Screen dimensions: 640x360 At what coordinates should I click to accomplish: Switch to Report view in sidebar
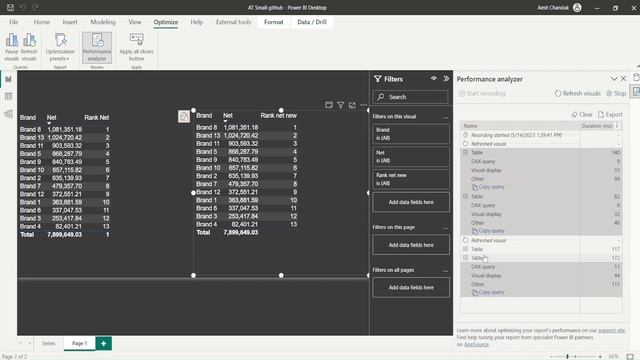point(9,79)
